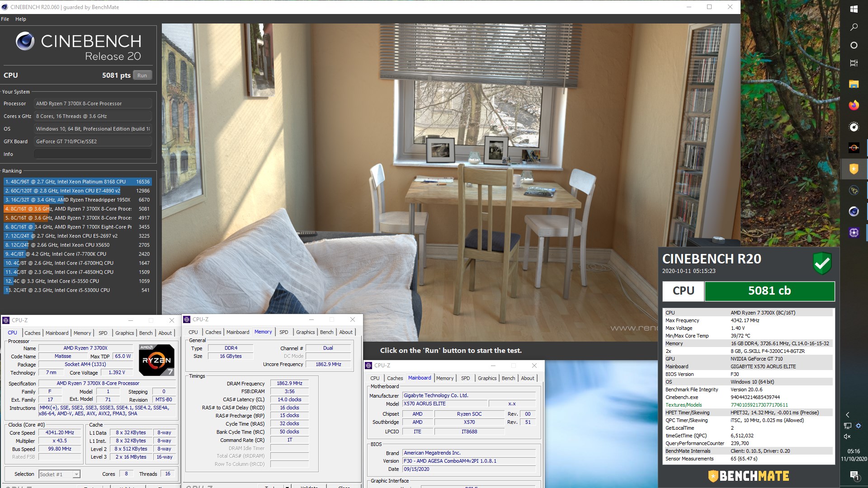This screenshot has width=868, height=488.
Task: Click the Gigabyte Technology manufacturer field
Action: (x=469, y=395)
